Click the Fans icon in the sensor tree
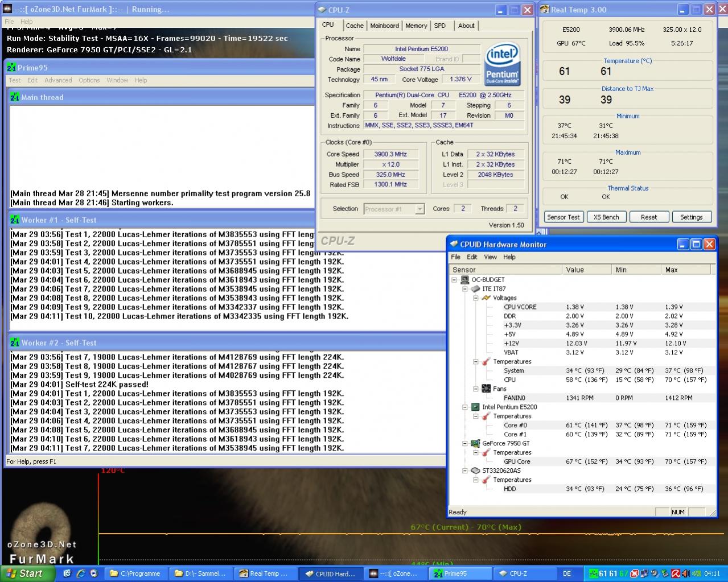Screen dimensions: 728x582 486,389
